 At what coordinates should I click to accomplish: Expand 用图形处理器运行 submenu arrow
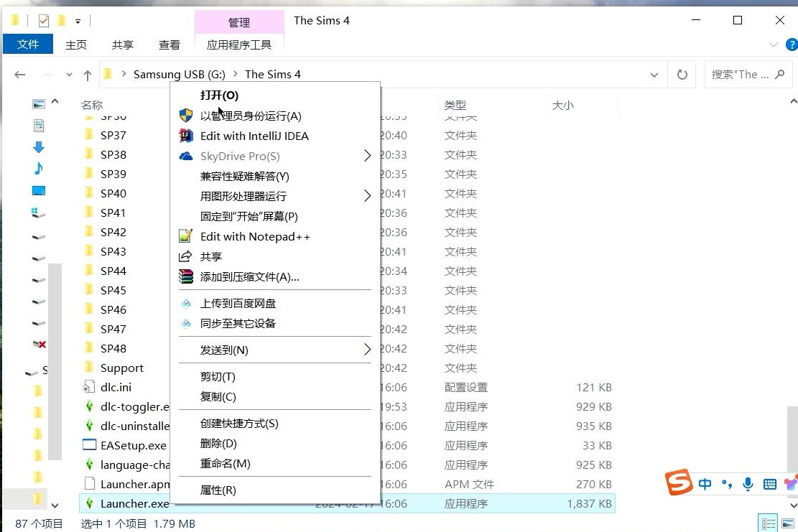click(368, 196)
